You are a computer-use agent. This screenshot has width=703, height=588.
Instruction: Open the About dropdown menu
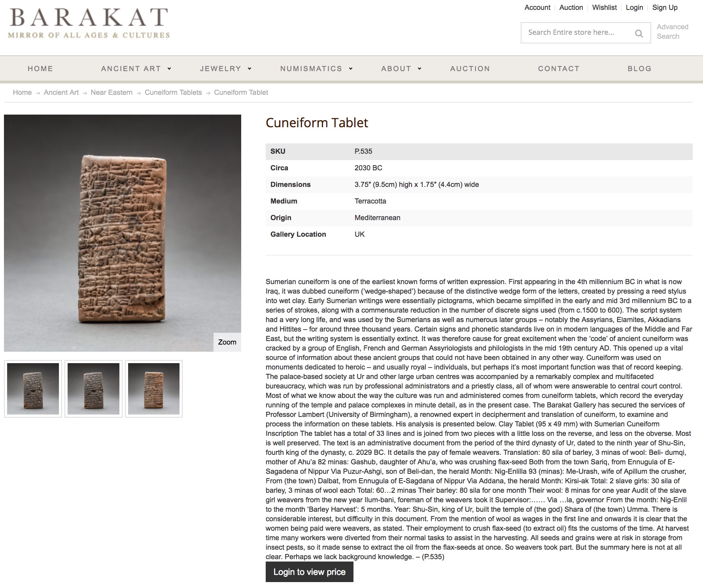coord(401,69)
